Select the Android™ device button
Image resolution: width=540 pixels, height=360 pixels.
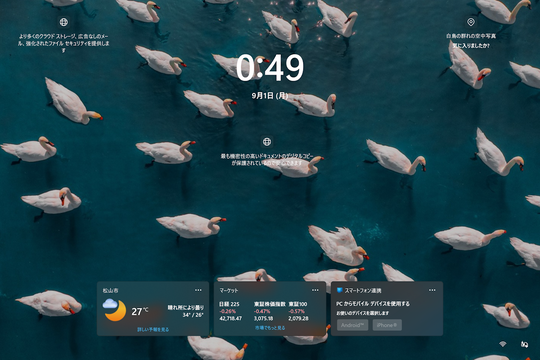point(352,325)
